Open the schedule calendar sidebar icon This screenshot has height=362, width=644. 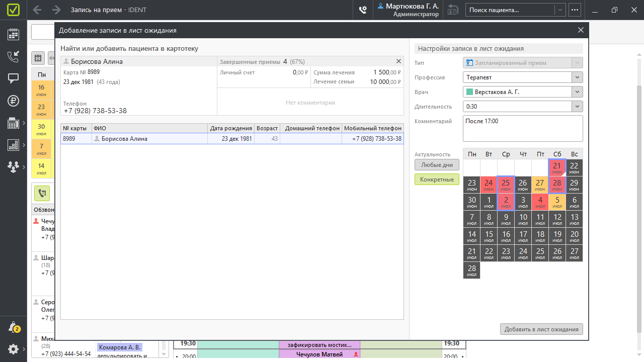pos(13,34)
